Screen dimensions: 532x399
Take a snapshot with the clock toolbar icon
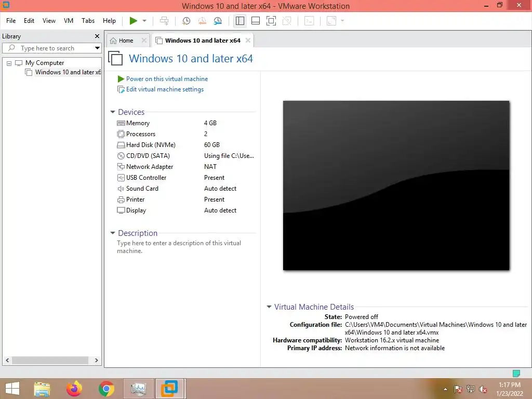(187, 21)
